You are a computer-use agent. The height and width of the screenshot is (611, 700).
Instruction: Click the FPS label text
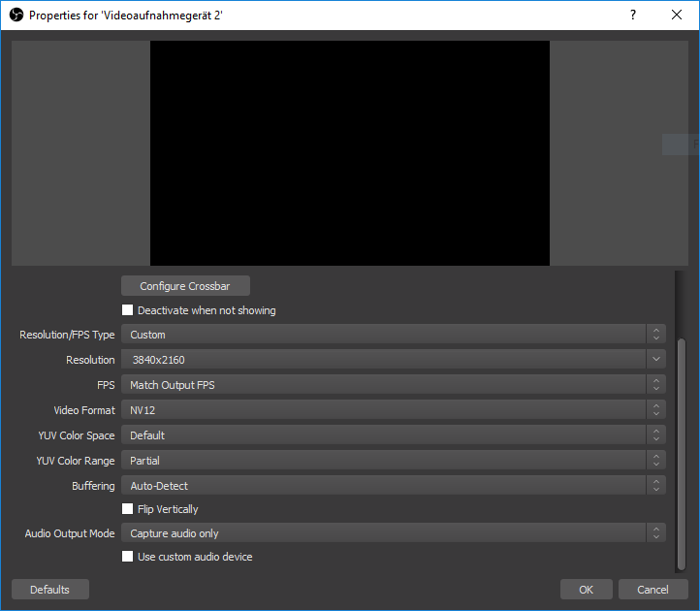click(106, 385)
